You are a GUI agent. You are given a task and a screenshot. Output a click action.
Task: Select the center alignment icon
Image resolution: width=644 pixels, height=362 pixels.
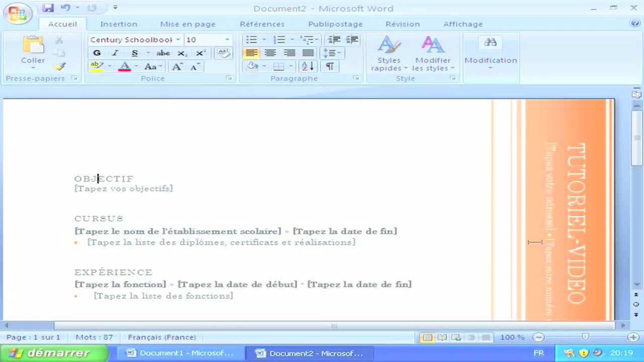270,53
